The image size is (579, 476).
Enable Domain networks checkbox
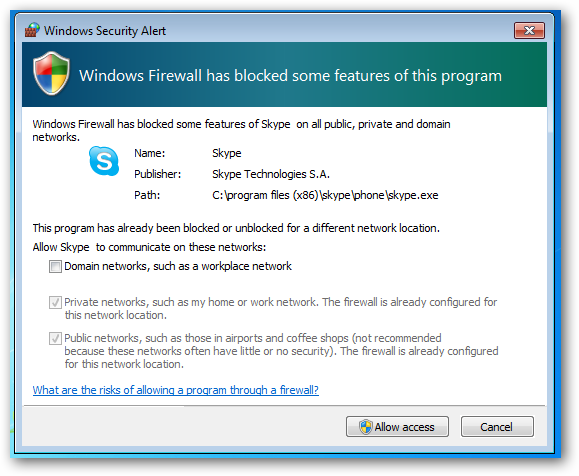click(x=55, y=266)
